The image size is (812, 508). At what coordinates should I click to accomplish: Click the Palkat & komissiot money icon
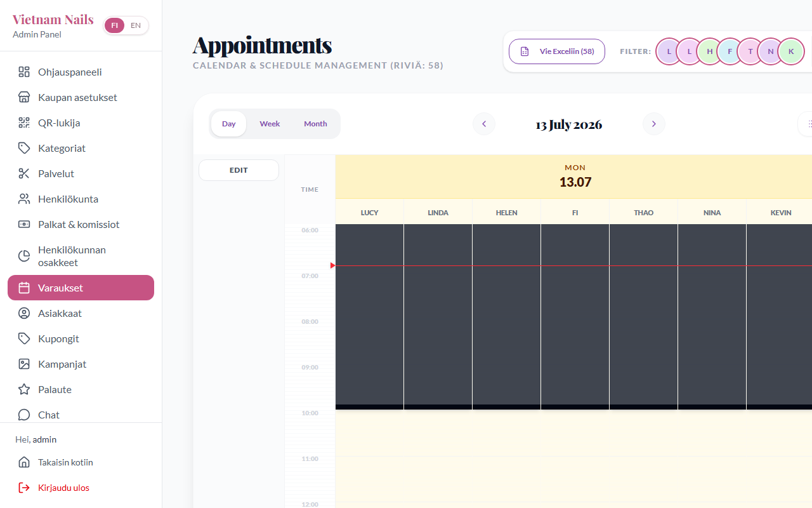pos(24,224)
